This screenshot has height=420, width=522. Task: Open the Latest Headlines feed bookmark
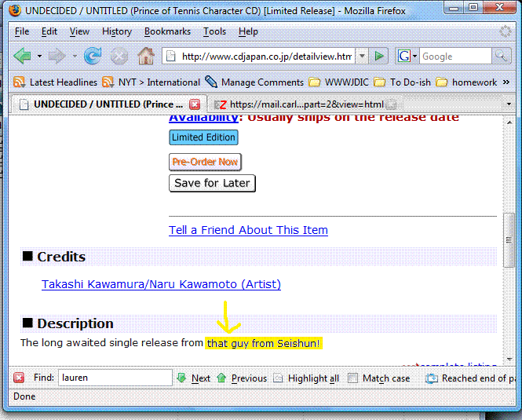pos(55,82)
